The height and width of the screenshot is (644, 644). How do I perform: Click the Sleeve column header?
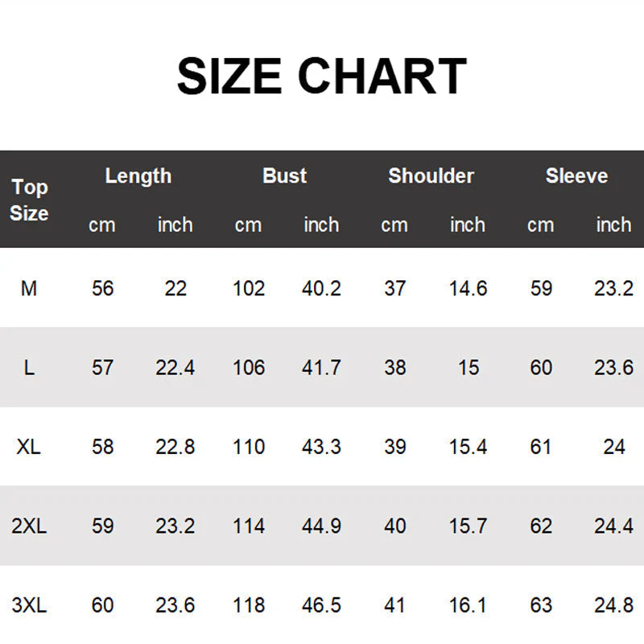point(576,175)
